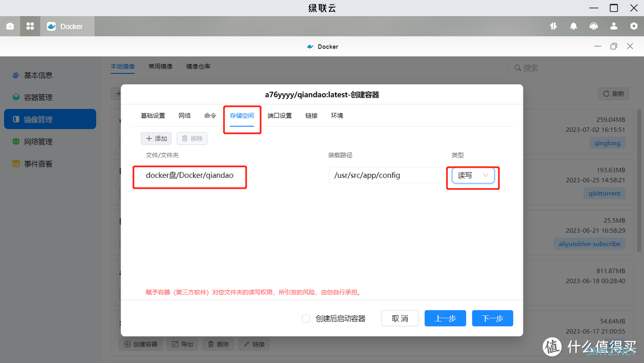
Task: Click the image list vertical scrollbar
Action: point(639,181)
